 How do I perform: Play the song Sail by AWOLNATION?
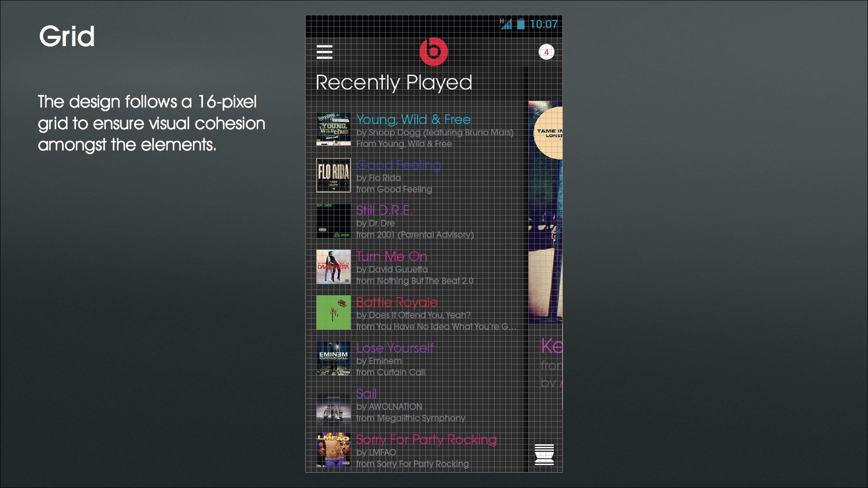click(x=366, y=394)
